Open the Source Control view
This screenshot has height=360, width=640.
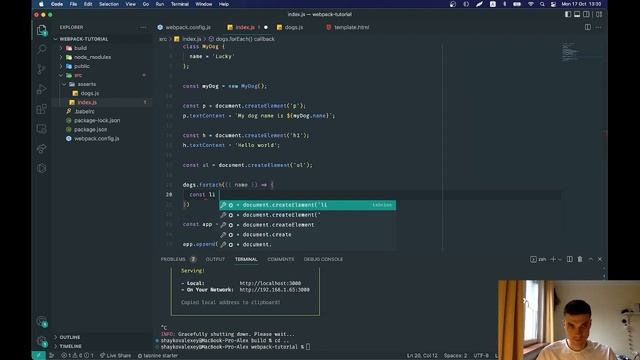pos(42,69)
